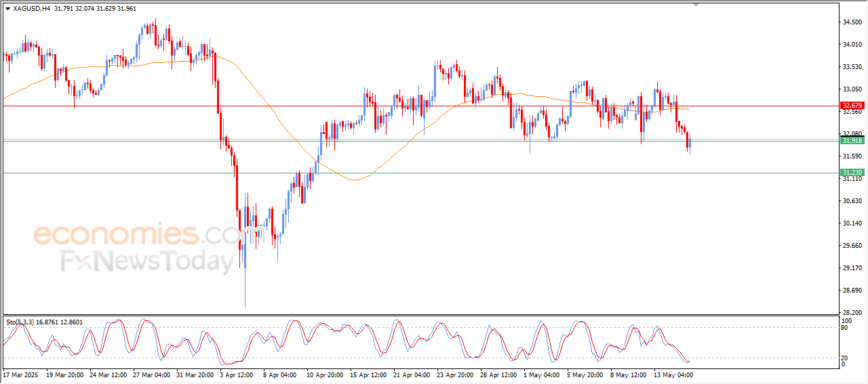Click the 24 Mar 12:00 time label
This screenshot has width=868, height=384.
(108, 374)
